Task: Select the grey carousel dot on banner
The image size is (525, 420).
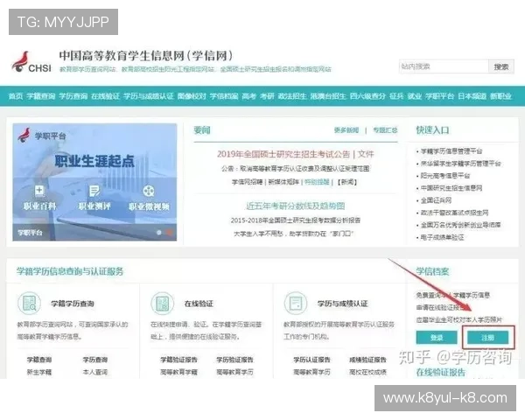Action: coord(159,232)
